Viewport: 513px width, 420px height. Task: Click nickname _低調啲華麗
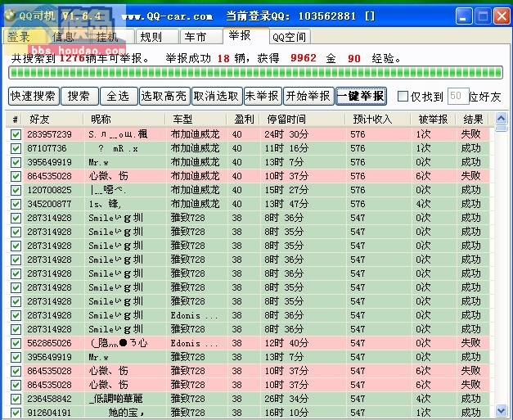[116, 399]
